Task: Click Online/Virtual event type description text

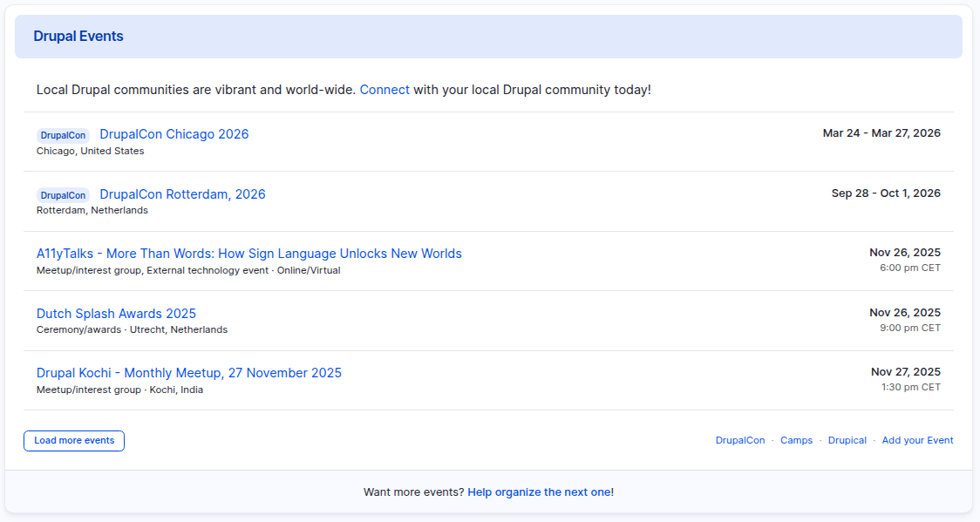Action: pos(188,270)
